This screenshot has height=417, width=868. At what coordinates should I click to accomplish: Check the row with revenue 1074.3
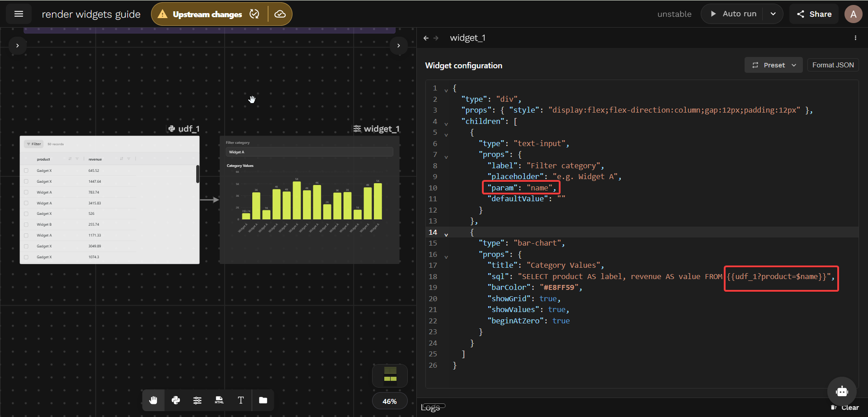coord(26,257)
